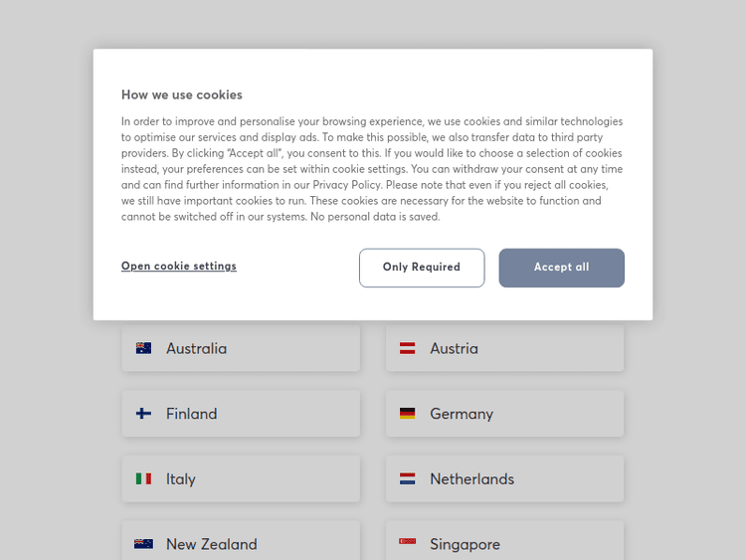The width and height of the screenshot is (746, 560).
Task: Go to the Singapore label
Action: coord(465,544)
